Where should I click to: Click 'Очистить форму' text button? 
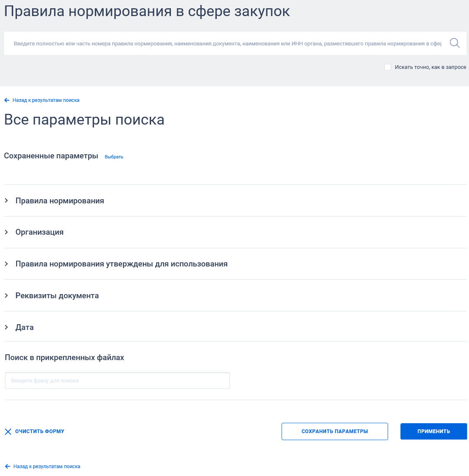[40, 431]
